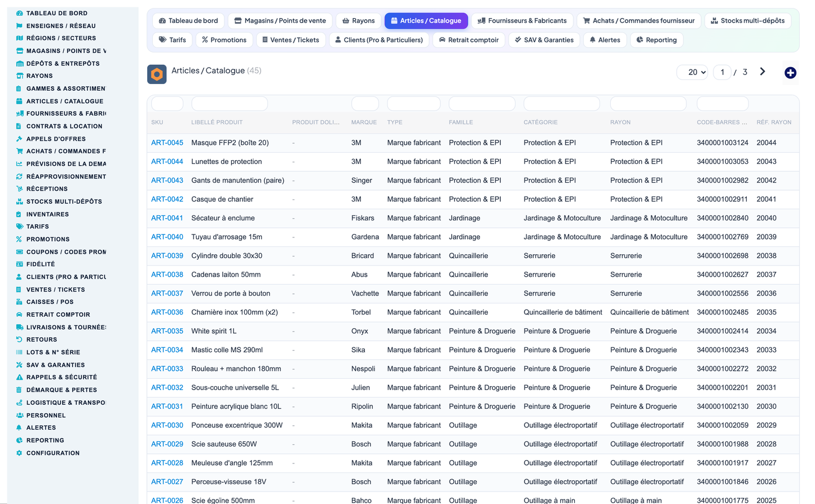The image size is (815, 504).
Task: Sort by the Marque column header
Action: pyautogui.click(x=364, y=122)
